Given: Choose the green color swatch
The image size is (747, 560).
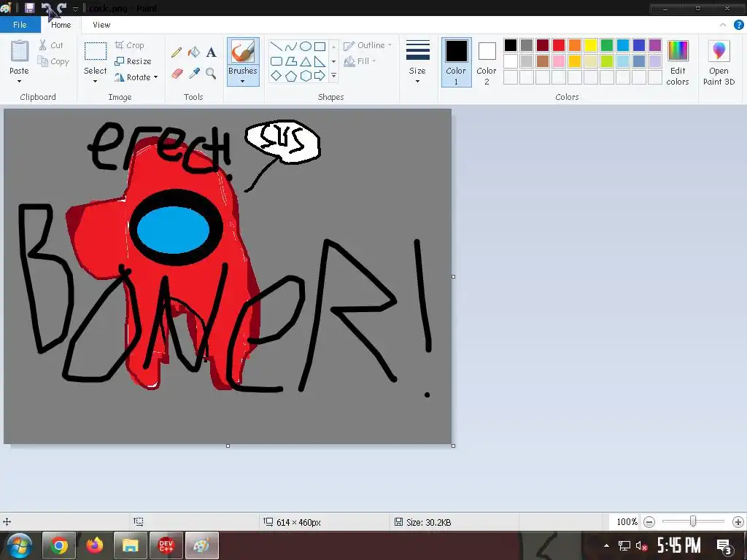Looking at the screenshot, I should coord(606,45).
